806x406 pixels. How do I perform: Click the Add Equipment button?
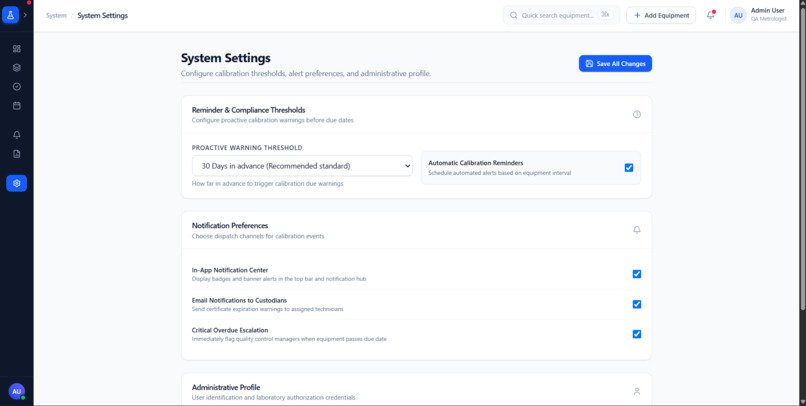click(x=661, y=15)
